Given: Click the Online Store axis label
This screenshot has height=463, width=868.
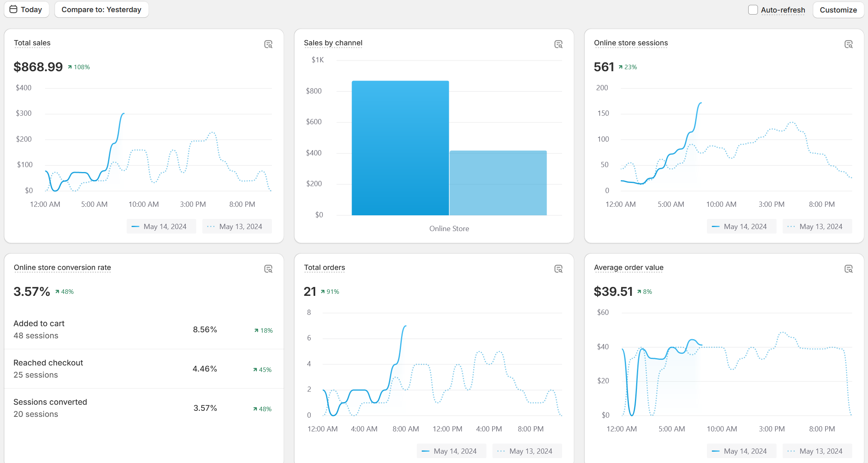Looking at the screenshot, I should pyautogui.click(x=449, y=229).
